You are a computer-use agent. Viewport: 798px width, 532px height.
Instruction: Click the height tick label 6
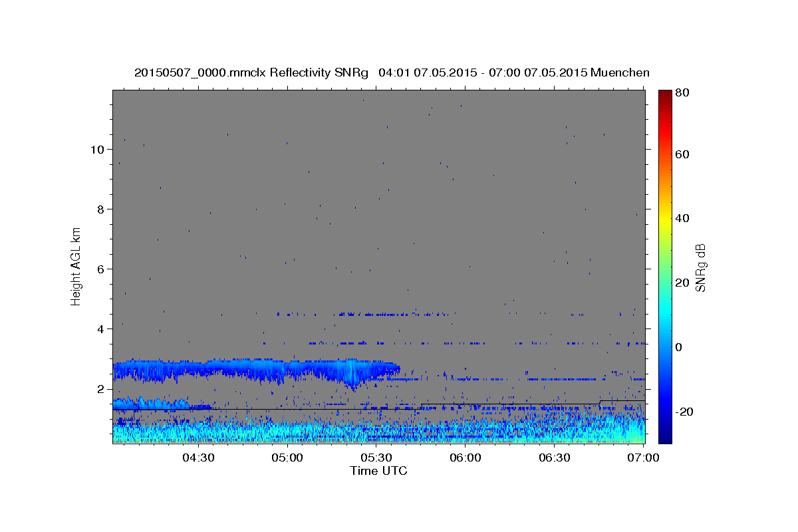100,269
